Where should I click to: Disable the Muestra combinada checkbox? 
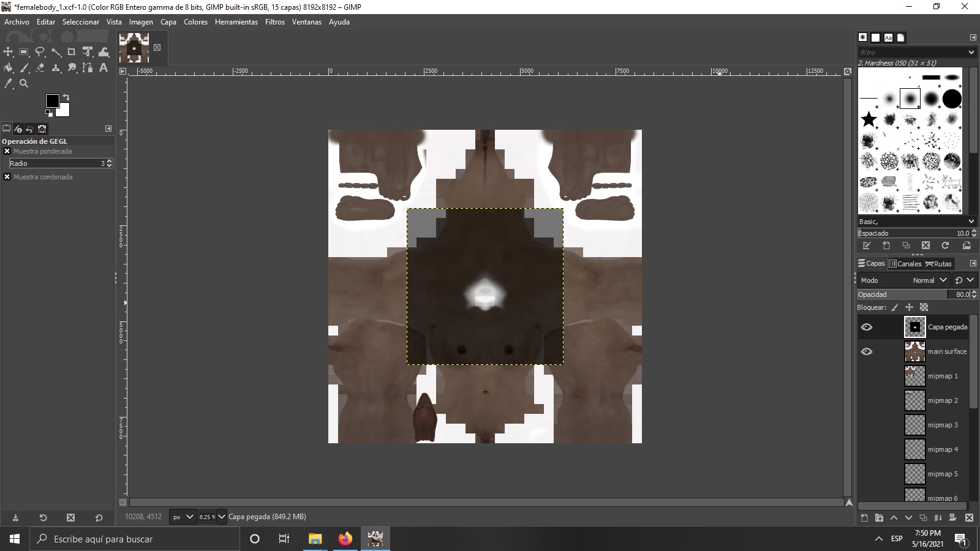point(7,177)
